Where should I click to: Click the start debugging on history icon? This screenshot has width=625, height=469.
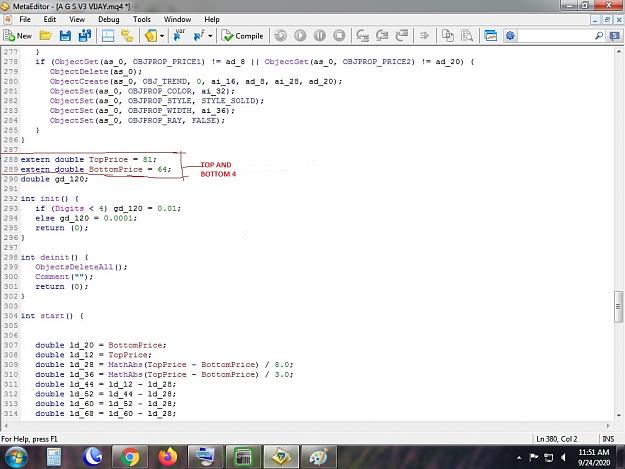click(x=281, y=36)
